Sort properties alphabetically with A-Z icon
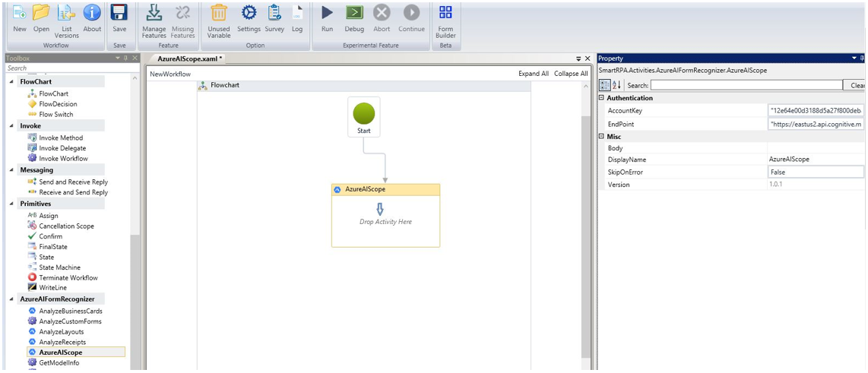868x373 pixels. (x=618, y=85)
